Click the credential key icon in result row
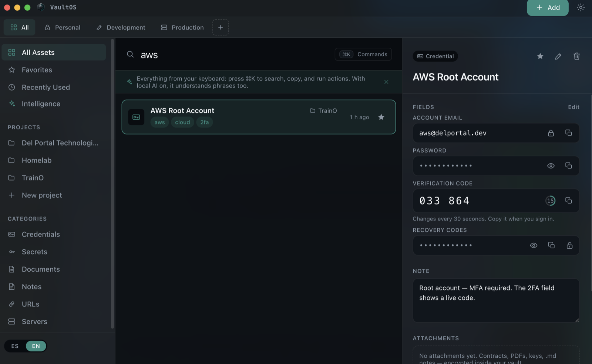 pyautogui.click(x=136, y=117)
